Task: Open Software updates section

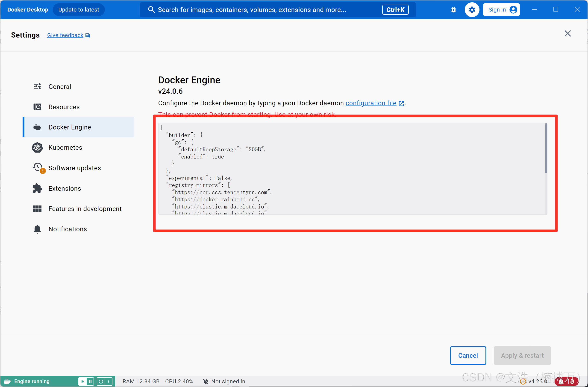Action: 75,168
